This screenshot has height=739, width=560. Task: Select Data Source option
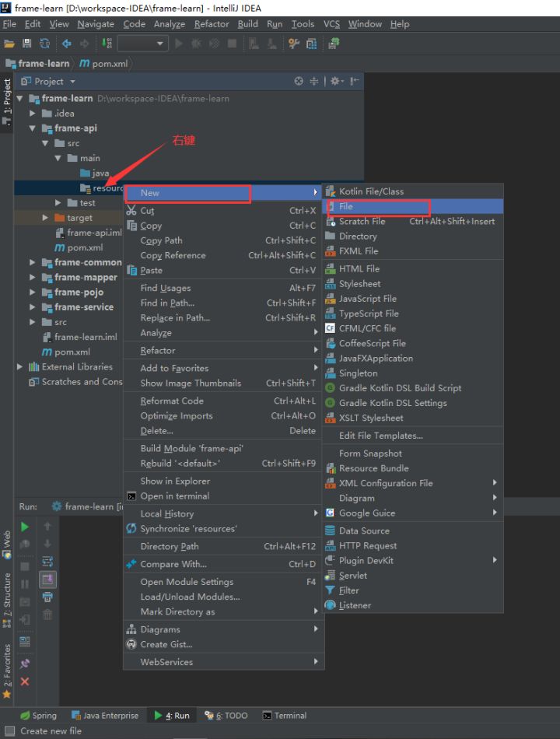click(413, 531)
